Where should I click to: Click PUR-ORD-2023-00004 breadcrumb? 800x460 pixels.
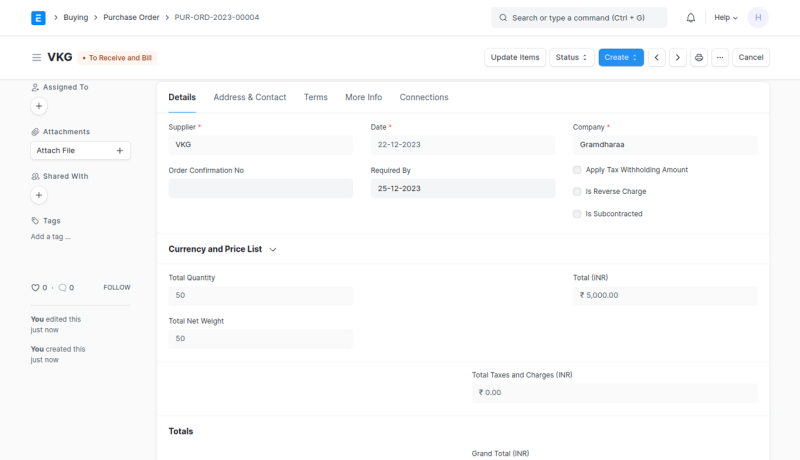(217, 17)
